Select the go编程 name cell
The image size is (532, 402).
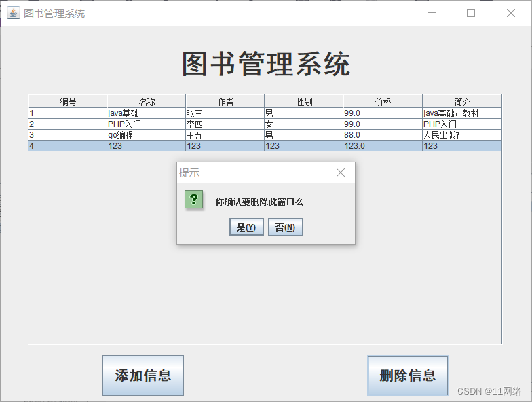click(x=147, y=134)
